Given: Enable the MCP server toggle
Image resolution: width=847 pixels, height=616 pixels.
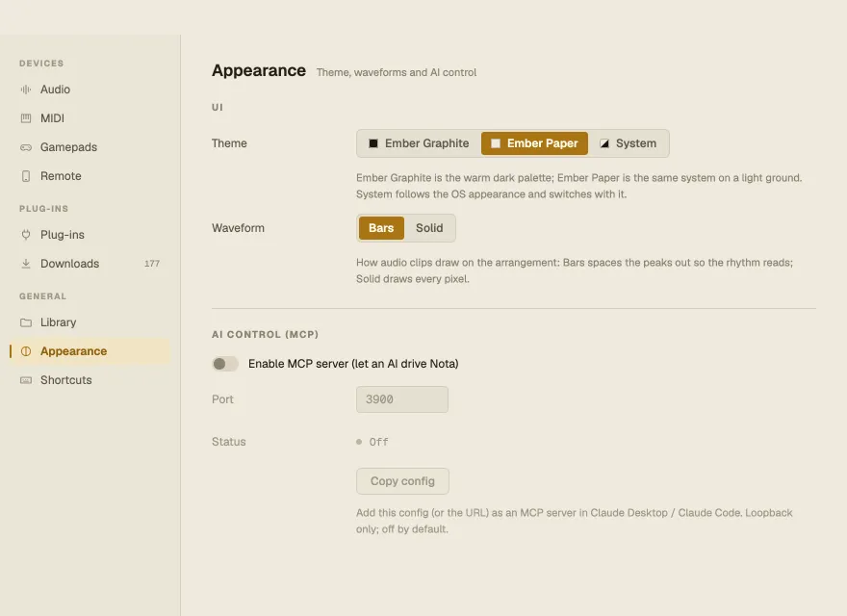Looking at the screenshot, I should click(225, 364).
